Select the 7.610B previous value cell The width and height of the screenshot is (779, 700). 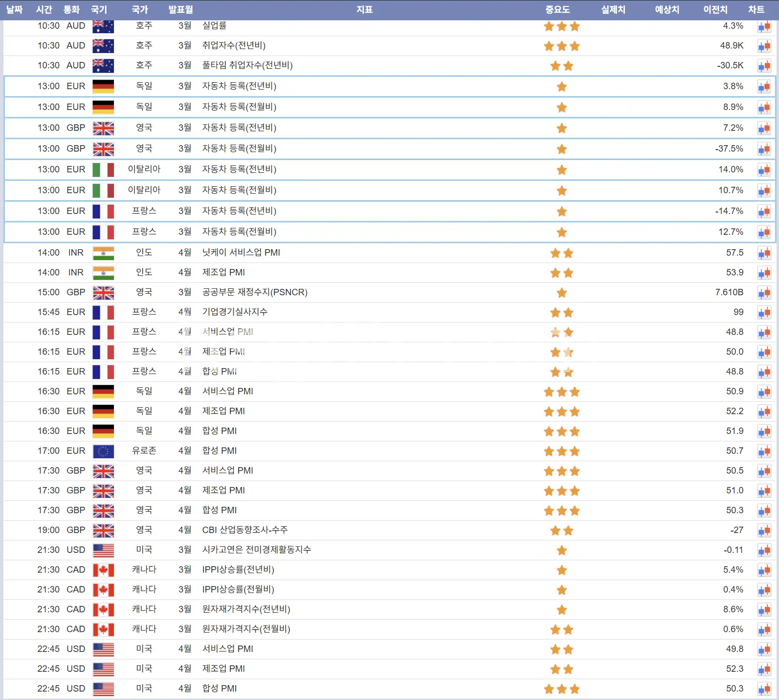click(729, 292)
